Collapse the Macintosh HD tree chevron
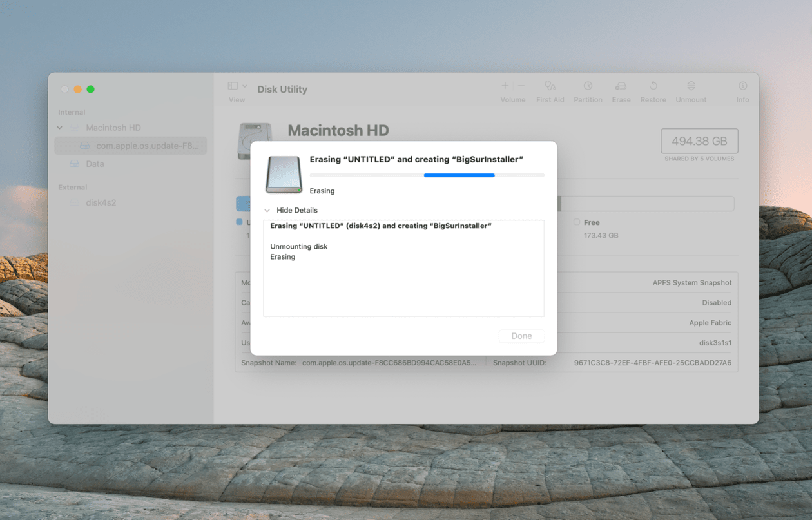812x520 pixels. tap(60, 128)
